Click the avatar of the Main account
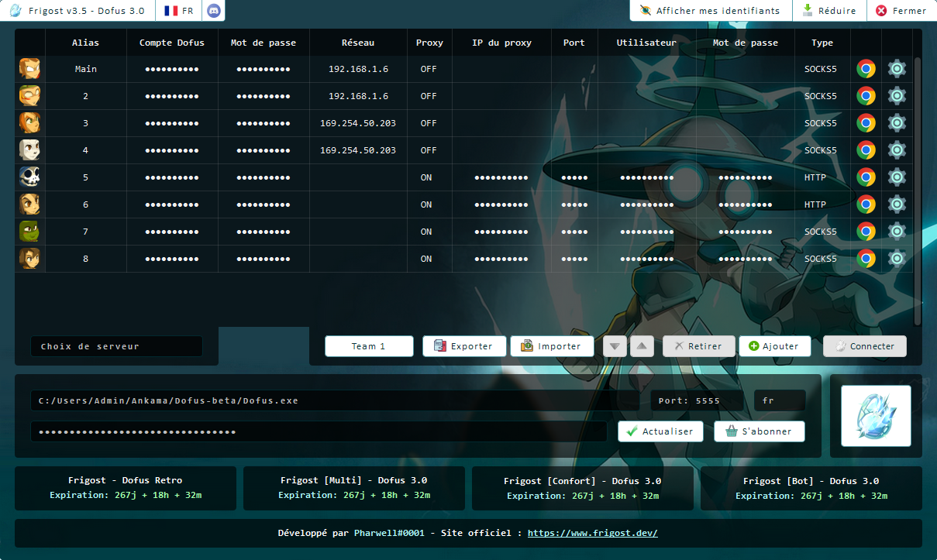 29,68
